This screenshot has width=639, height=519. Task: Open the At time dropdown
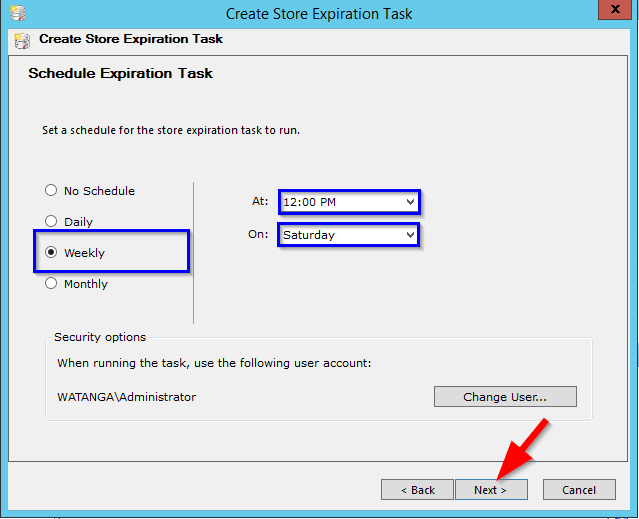click(x=349, y=202)
